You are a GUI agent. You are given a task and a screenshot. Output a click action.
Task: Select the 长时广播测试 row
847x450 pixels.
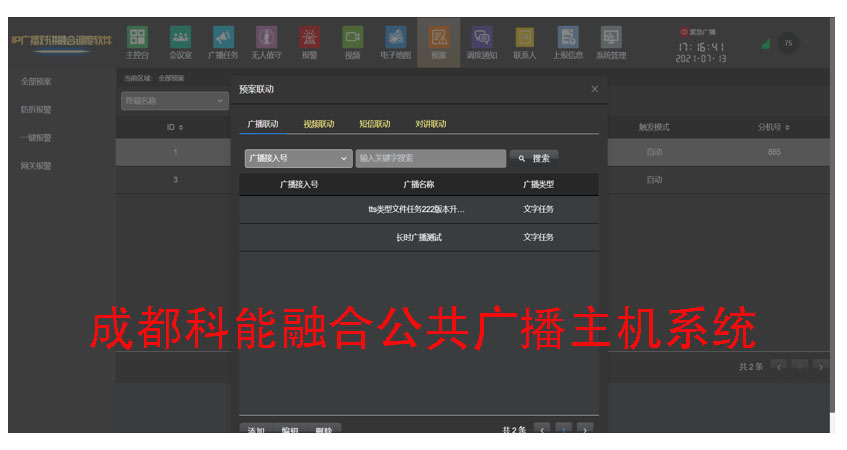pyautogui.click(x=419, y=238)
